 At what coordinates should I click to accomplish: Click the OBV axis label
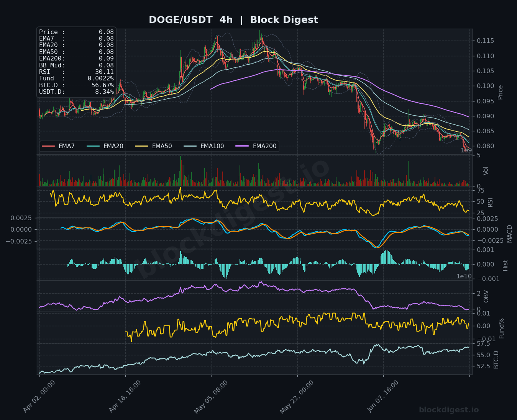[x=486, y=296]
